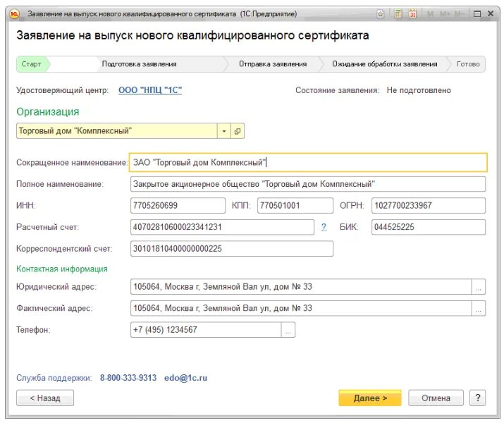Screen dimensions: 504x423
Task: Close the certificate application window
Action: (491, 14)
